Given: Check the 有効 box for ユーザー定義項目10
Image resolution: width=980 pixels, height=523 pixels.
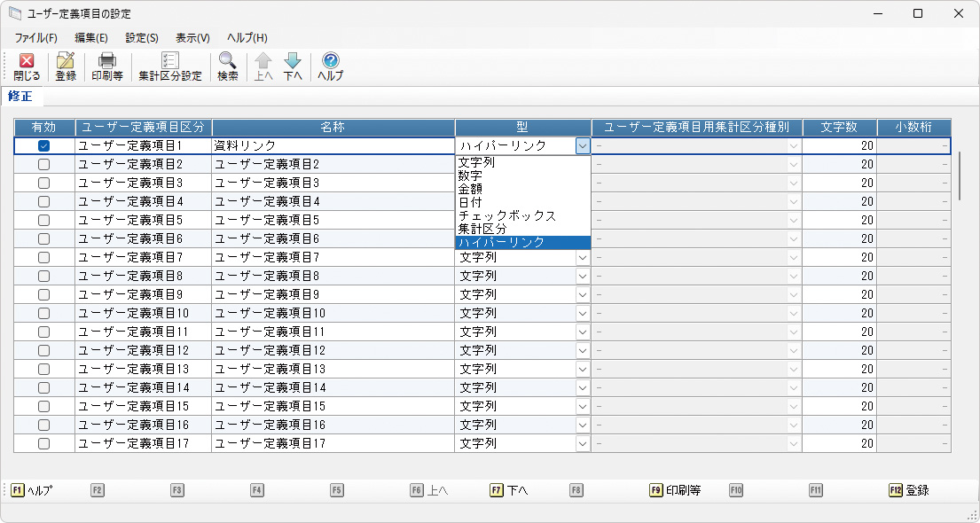Looking at the screenshot, I should 43,313.
